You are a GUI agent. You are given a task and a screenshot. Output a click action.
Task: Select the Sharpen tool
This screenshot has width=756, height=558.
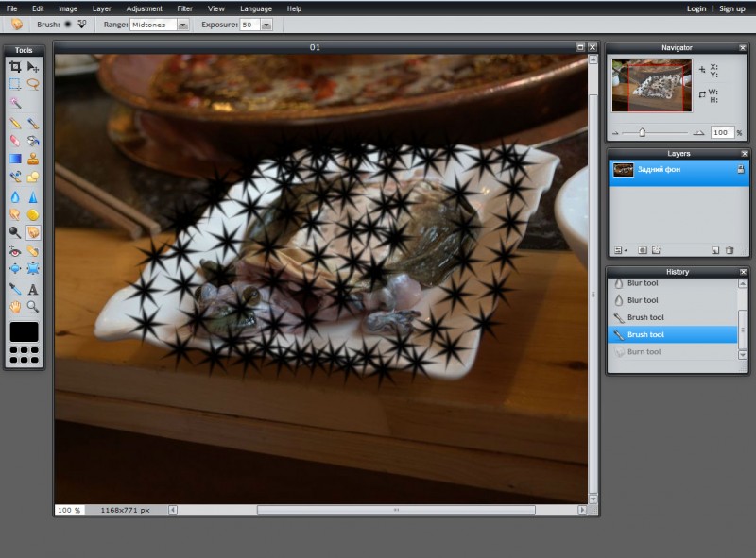[x=33, y=197]
